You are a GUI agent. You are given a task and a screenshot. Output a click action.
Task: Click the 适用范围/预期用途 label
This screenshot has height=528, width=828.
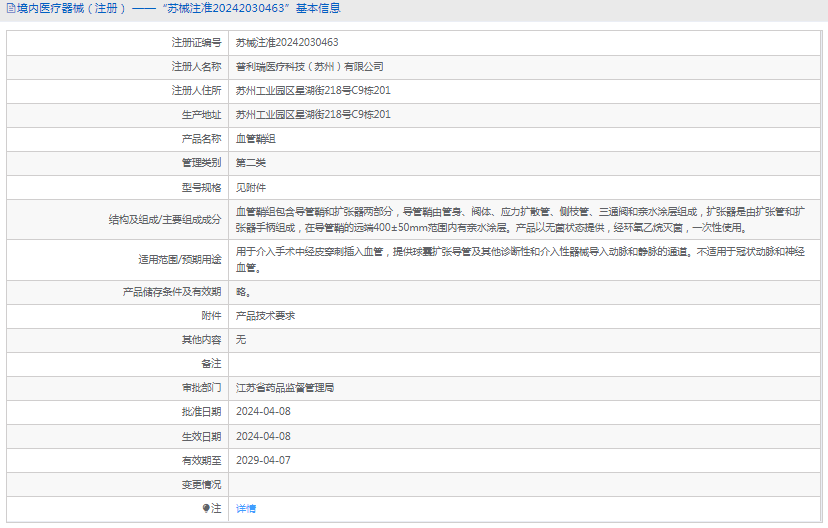click(180, 260)
